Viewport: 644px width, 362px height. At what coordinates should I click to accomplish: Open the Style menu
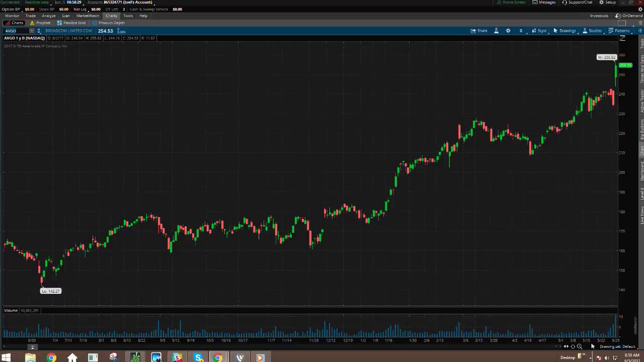click(539, 31)
